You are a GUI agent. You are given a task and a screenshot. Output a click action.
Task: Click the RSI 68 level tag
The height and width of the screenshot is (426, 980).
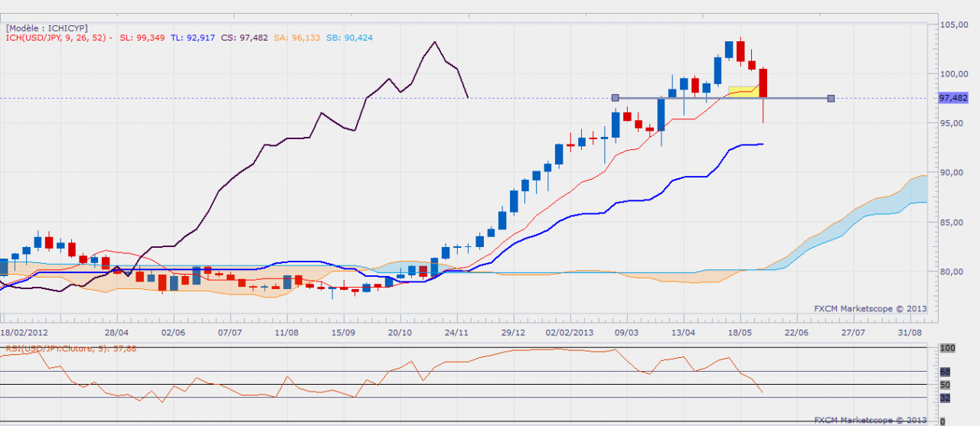click(946, 372)
